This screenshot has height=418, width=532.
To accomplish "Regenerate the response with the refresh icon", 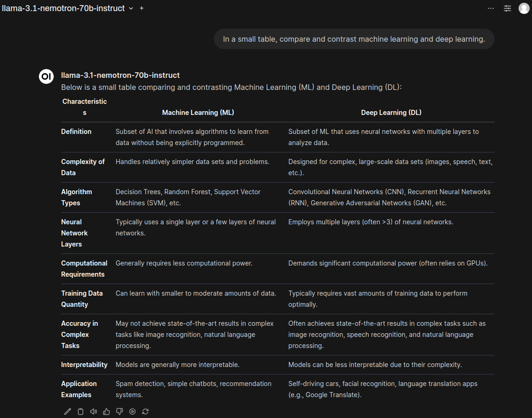I will pyautogui.click(x=145, y=411).
